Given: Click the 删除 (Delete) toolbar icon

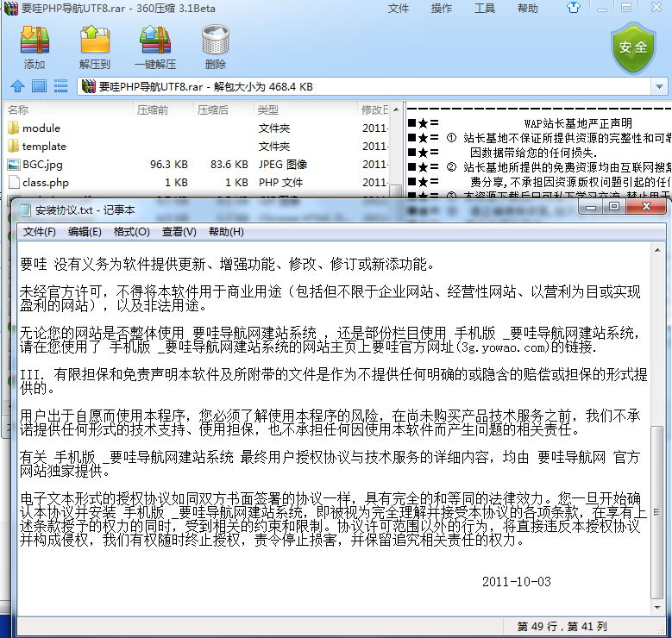Looking at the screenshot, I should click(216, 46).
